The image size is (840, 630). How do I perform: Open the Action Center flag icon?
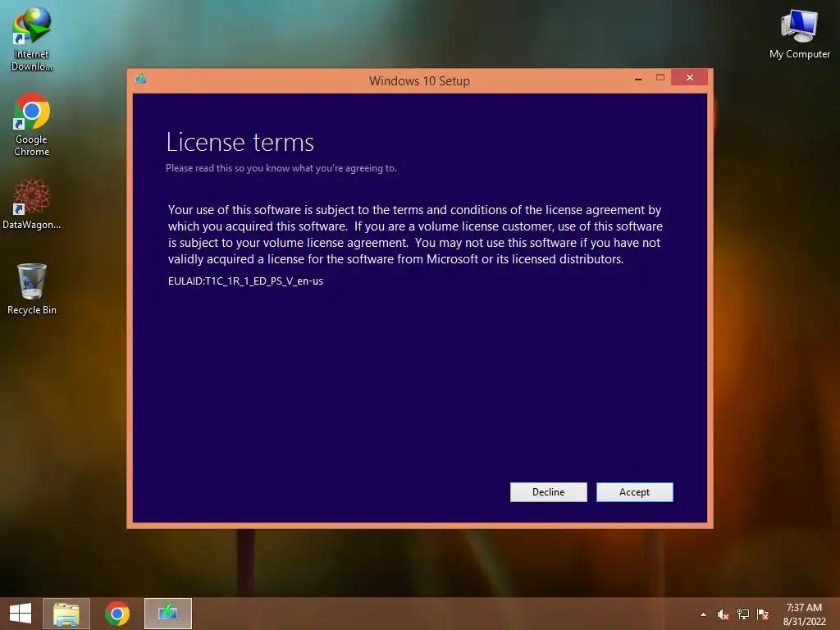point(763,614)
